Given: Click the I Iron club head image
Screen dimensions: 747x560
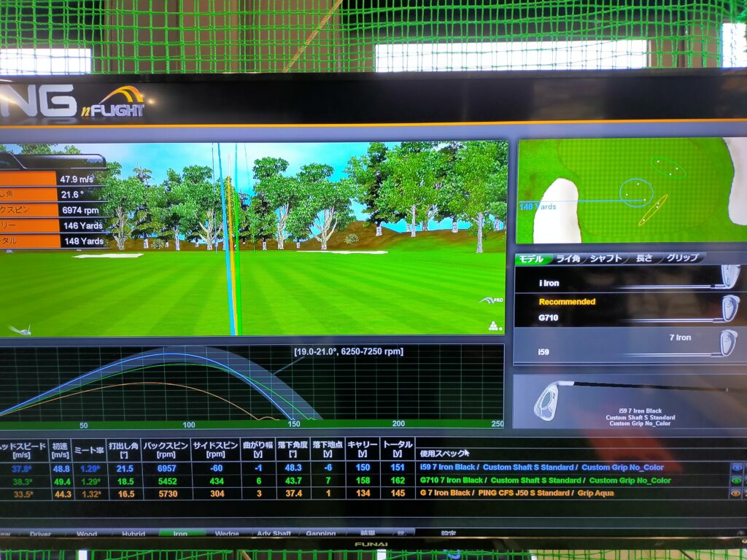Looking at the screenshot, I should point(729,276).
